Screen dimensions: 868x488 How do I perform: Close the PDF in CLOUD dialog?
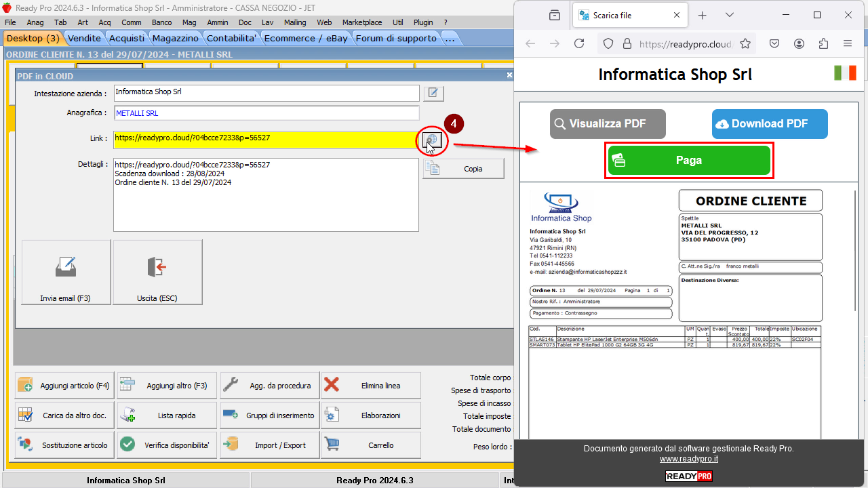509,75
